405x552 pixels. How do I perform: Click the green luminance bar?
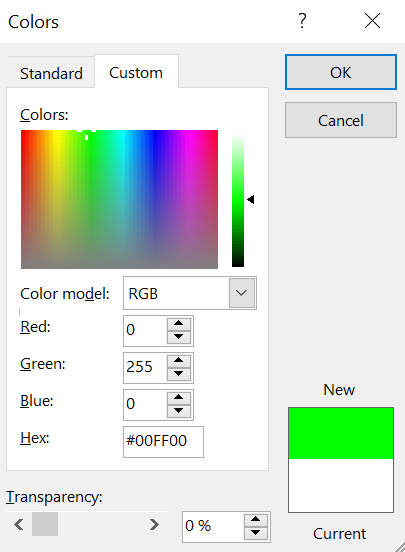coord(238,200)
